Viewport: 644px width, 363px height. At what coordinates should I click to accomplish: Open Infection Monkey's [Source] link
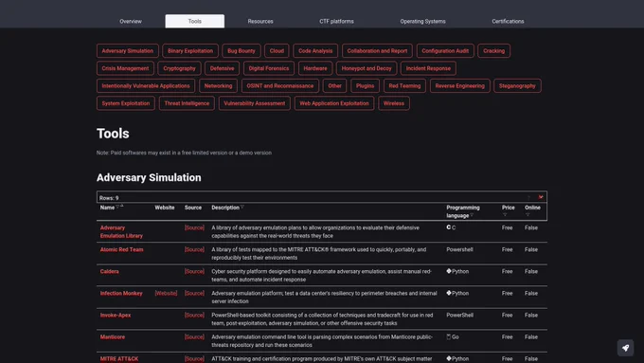pyautogui.click(x=194, y=293)
